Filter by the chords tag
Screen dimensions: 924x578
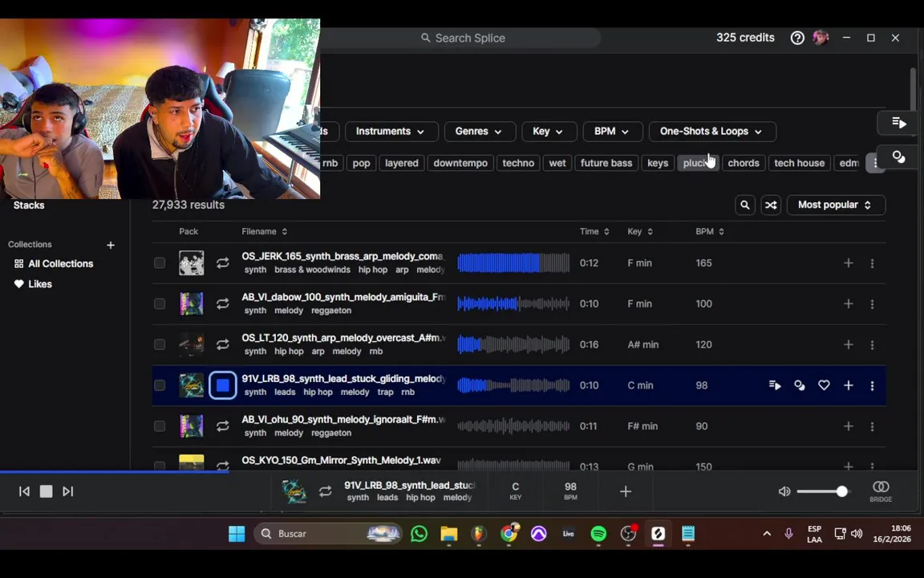click(743, 164)
